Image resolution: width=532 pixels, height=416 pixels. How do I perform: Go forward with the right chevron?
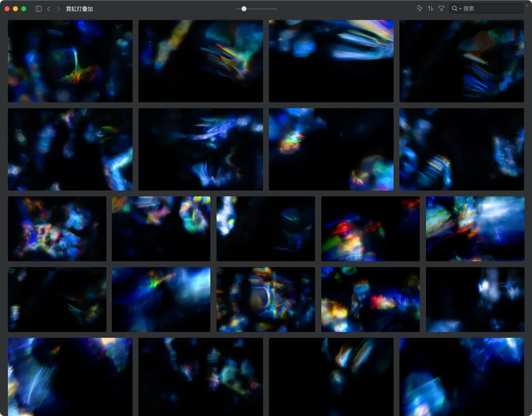tap(58, 9)
